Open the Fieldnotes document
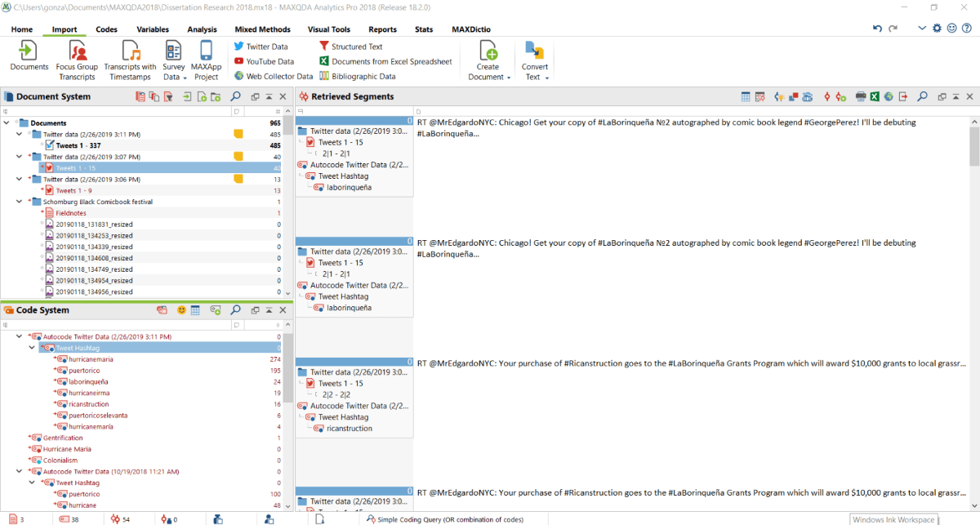The height and width of the screenshot is (525, 980). [x=70, y=213]
